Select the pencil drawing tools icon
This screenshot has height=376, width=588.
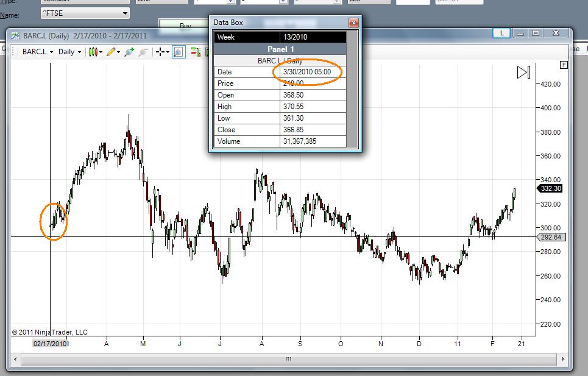pyautogui.click(x=111, y=52)
